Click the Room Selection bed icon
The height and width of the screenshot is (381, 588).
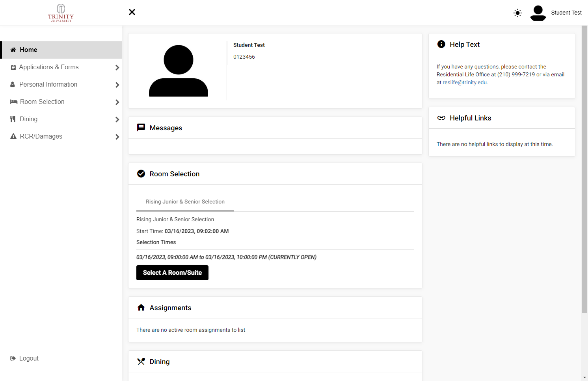coord(14,102)
